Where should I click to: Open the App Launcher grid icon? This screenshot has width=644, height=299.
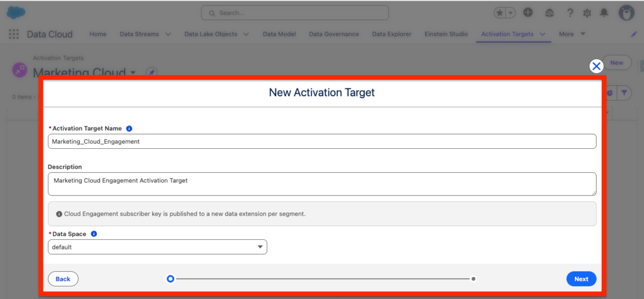click(14, 34)
